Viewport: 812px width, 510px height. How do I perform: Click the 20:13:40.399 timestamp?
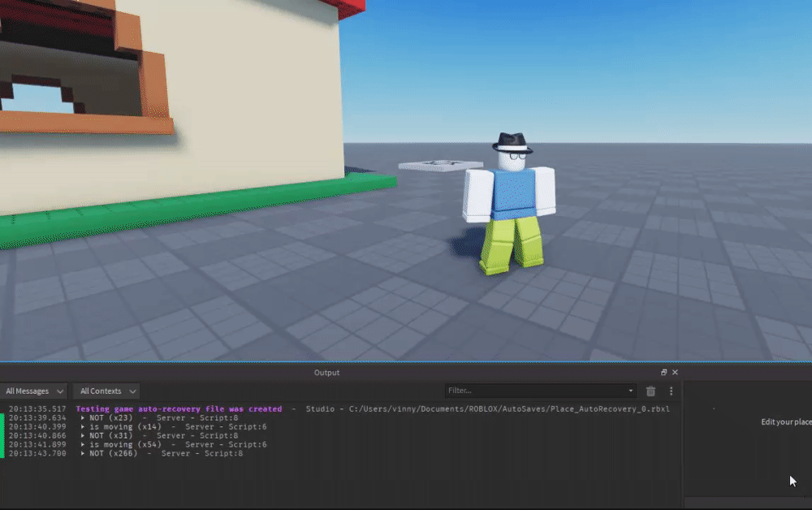[x=37, y=426]
